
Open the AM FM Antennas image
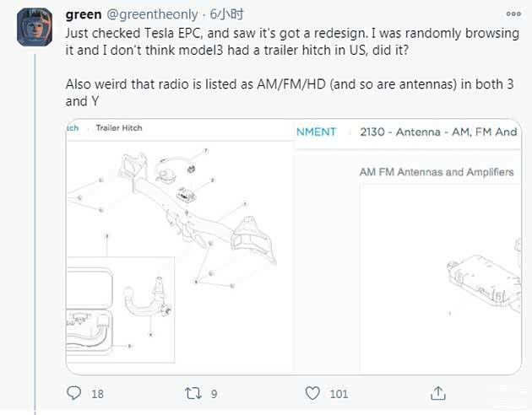click(407, 270)
